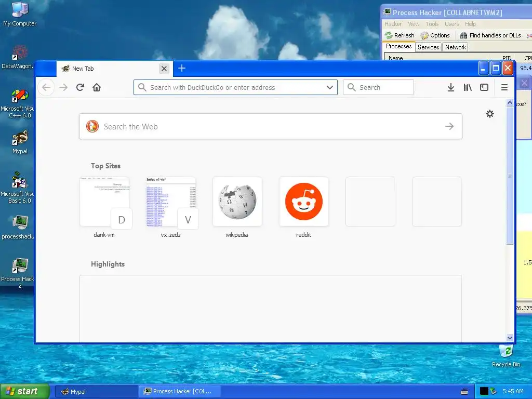Switch to the Services tab in Process Hacker
This screenshot has height=399, width=532.
[x=428, y=47]
